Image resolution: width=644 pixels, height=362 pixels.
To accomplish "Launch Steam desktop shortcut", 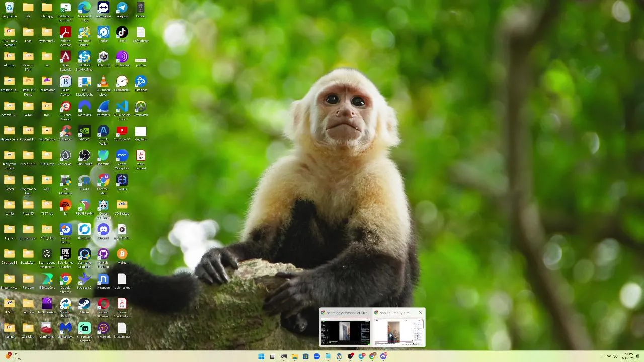I will click(x=85, y=305).
